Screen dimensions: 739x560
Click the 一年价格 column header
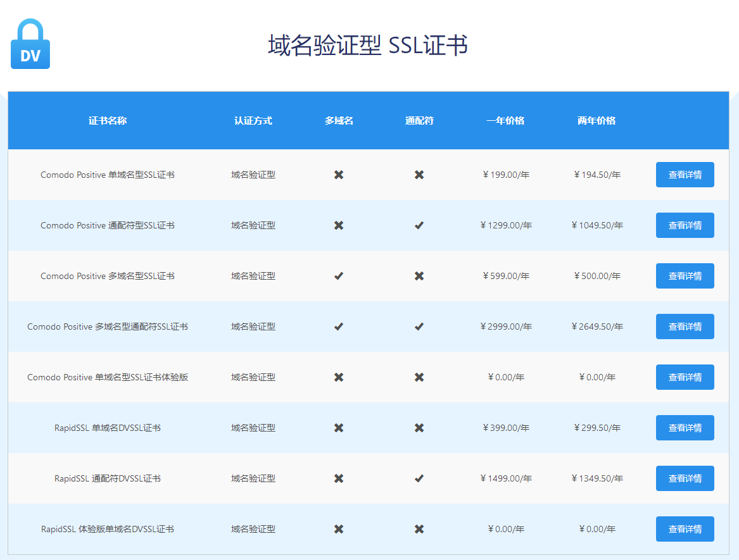click(x=505, y=121)
